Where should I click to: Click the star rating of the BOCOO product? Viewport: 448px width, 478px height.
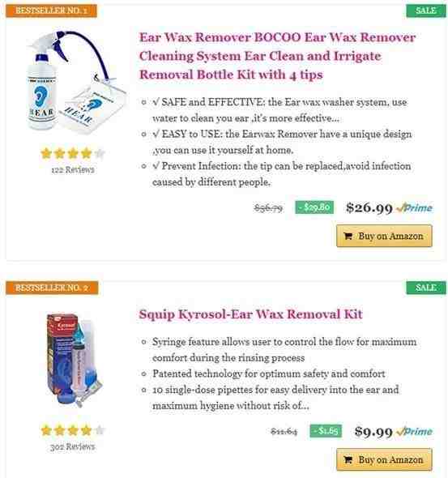coord(73,153)
